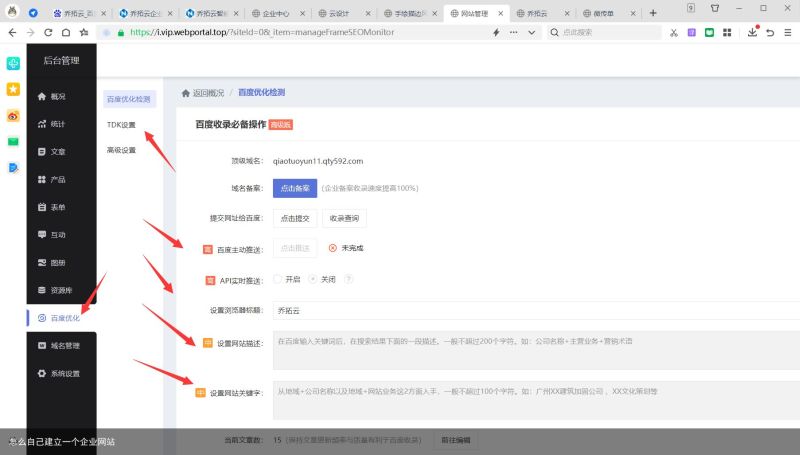The image size is (800, 455).
Task: Open the yellow star favorites sidebar icon
Action: (x=13, y=89)
